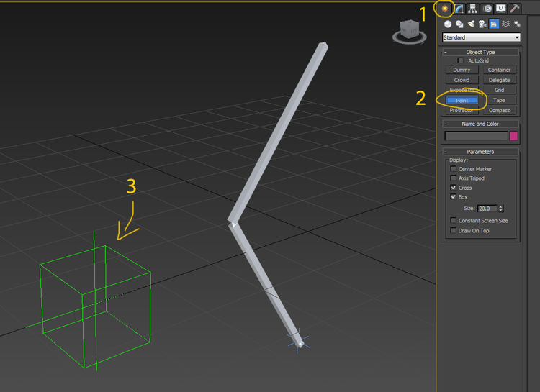Open the Modify command panel tab
The width and height of the screenshot is (540, 392).
459,9
